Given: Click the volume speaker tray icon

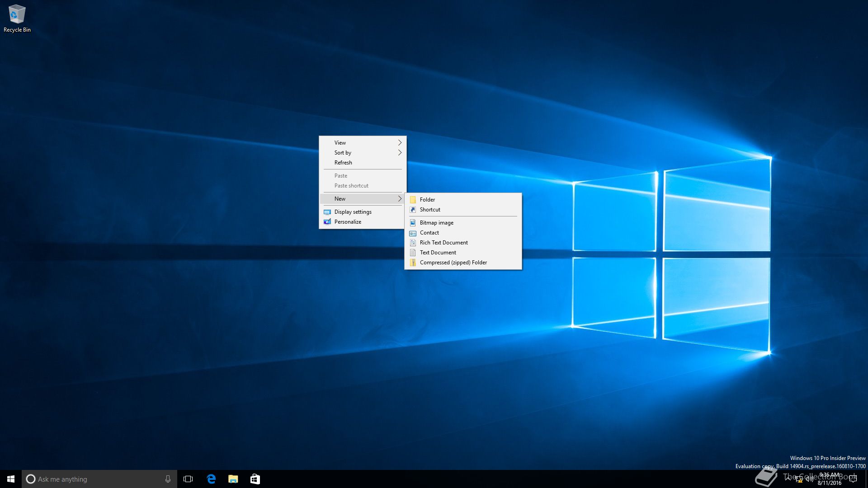Looking at the screenshot, I should point(809,479).
